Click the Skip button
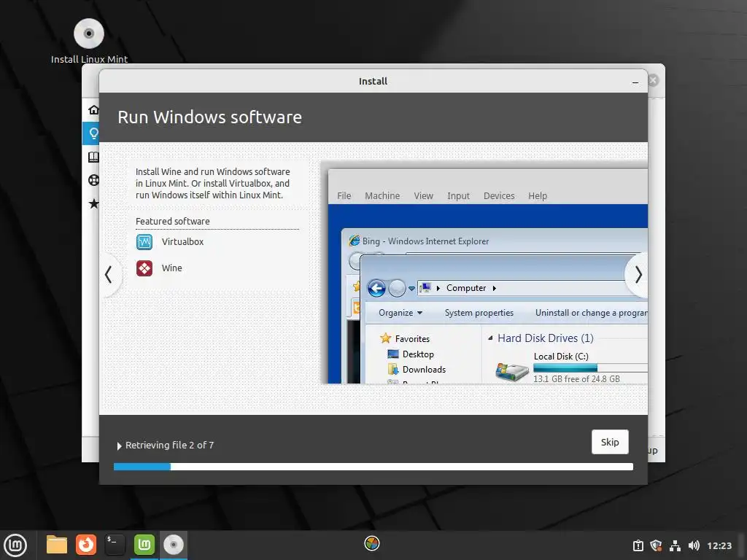Viewport: 747px width, 560px height. coord(610,442)
